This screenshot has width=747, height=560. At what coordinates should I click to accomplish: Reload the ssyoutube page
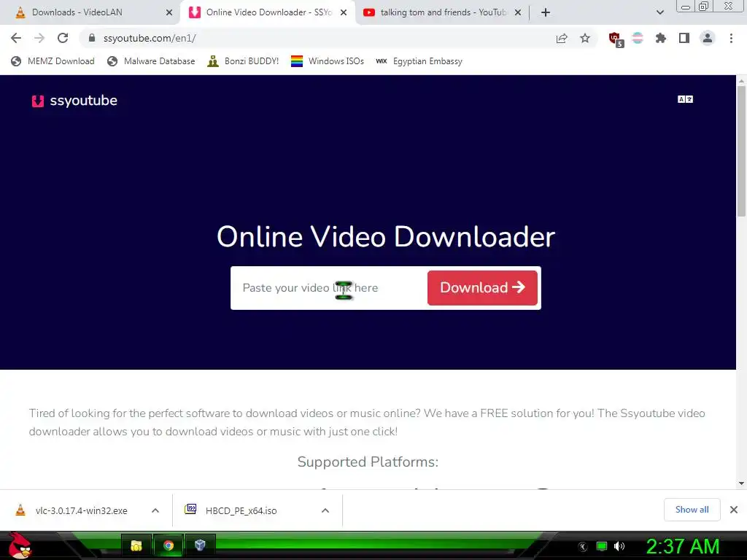[x=63, y=38]
